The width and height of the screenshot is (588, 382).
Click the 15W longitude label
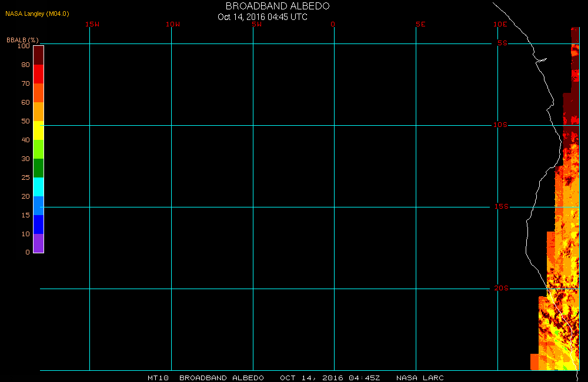(92, 24)
